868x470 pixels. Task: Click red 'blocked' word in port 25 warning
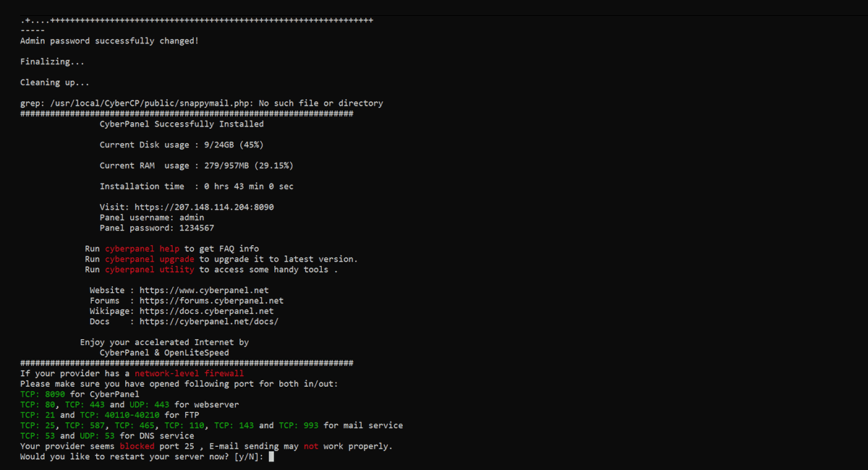137,447
